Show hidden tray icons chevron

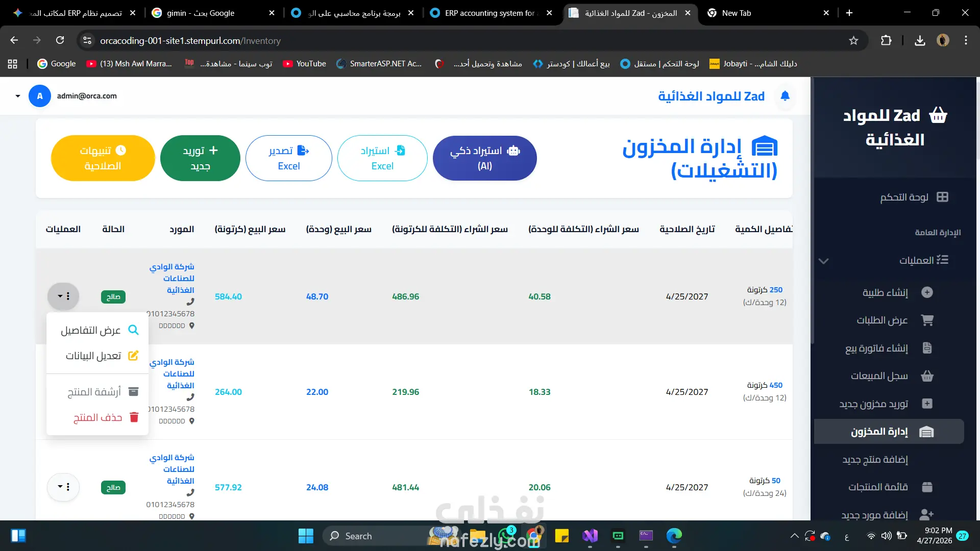point(795,536)
